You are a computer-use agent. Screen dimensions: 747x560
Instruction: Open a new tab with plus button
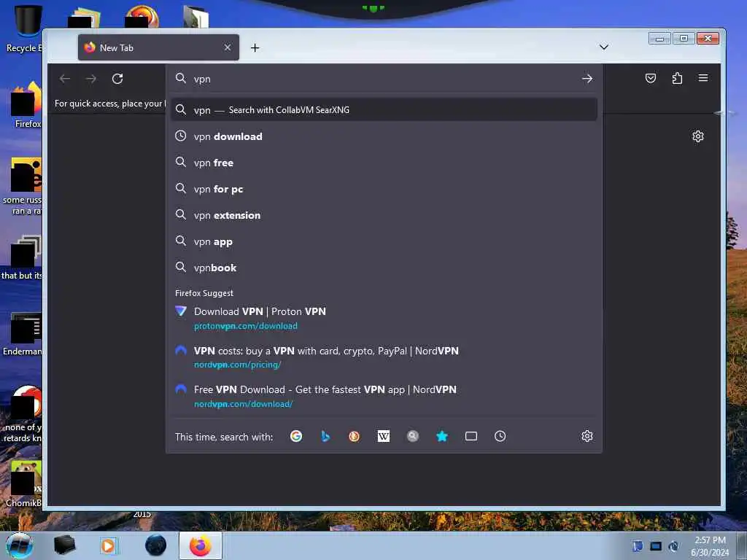255,47
